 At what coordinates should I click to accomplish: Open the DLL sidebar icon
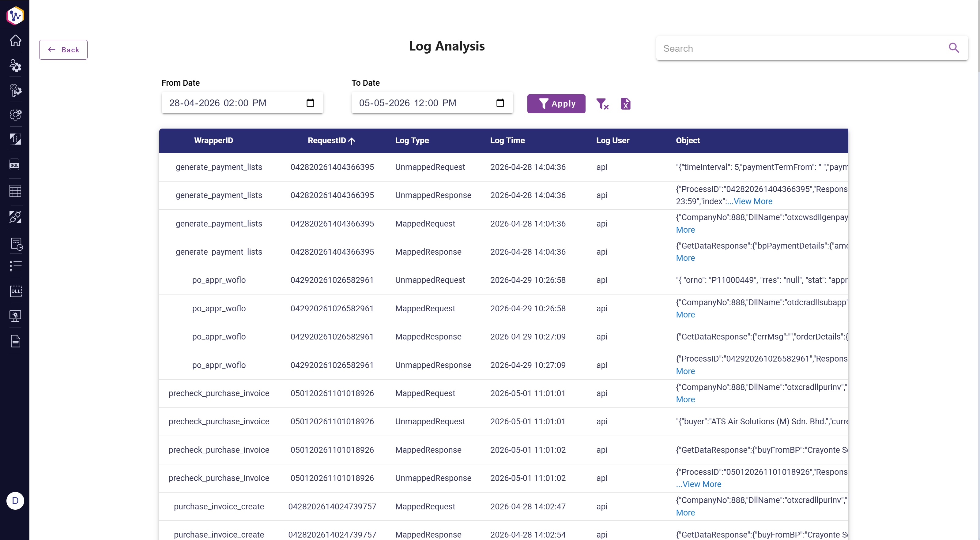(x=15, y=291)
